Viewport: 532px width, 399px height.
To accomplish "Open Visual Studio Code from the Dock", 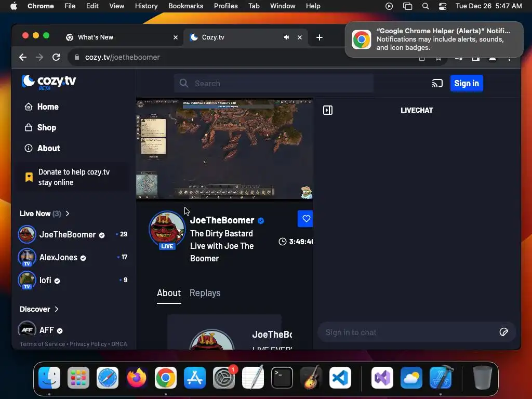I will pyautogui.click(x=340, y=378).
